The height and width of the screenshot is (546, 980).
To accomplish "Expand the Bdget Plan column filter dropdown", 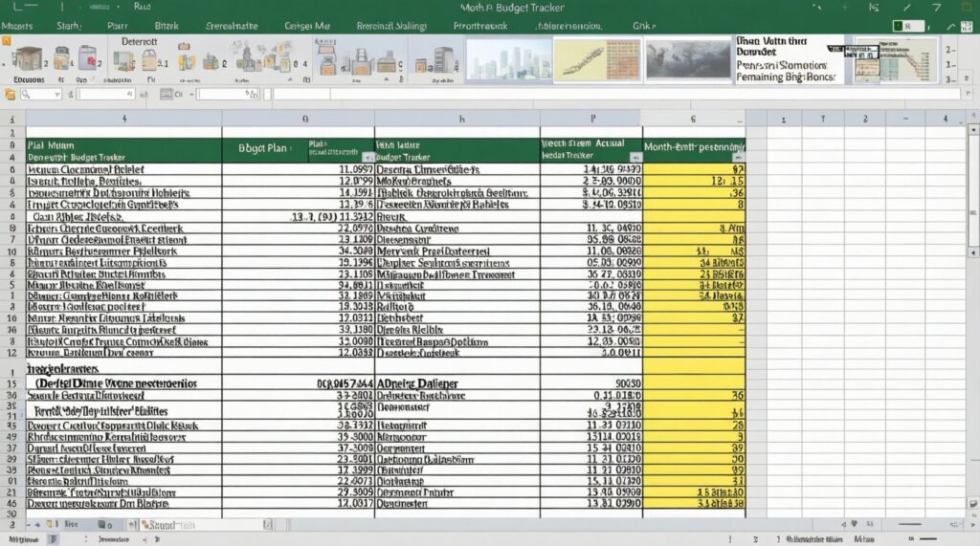I will 368,156.
